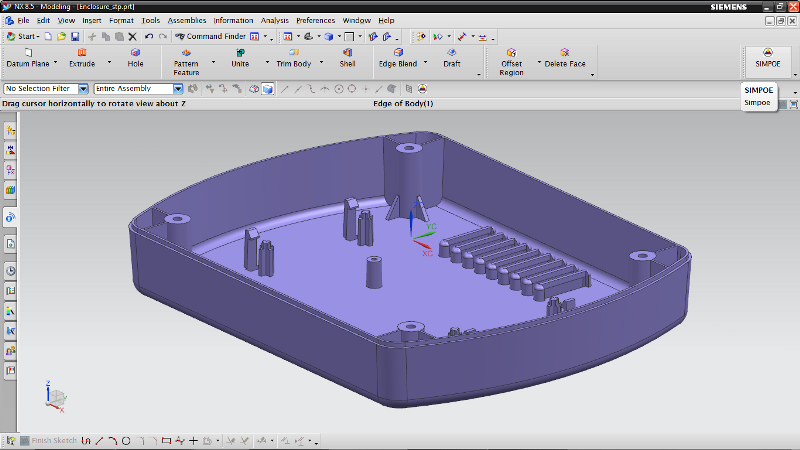Open Roles tab in resource bar

tap(10, 351)
